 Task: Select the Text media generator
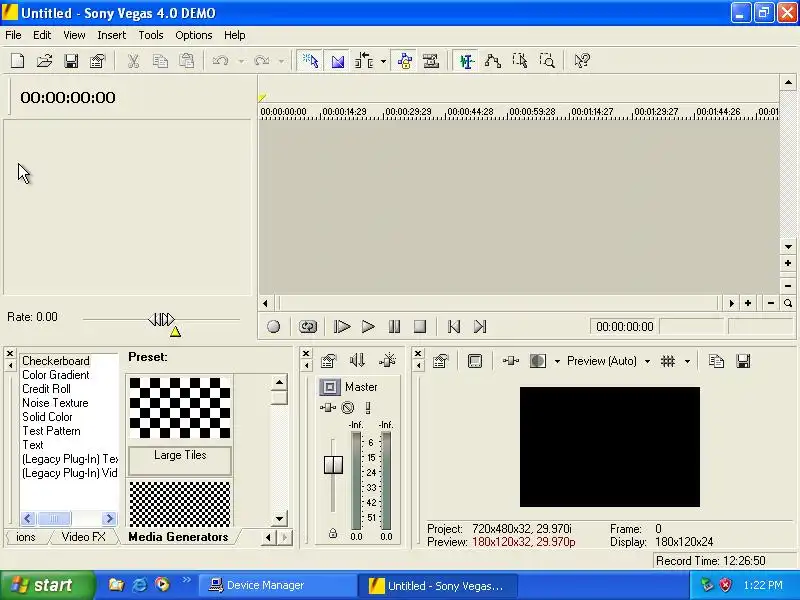33,445
